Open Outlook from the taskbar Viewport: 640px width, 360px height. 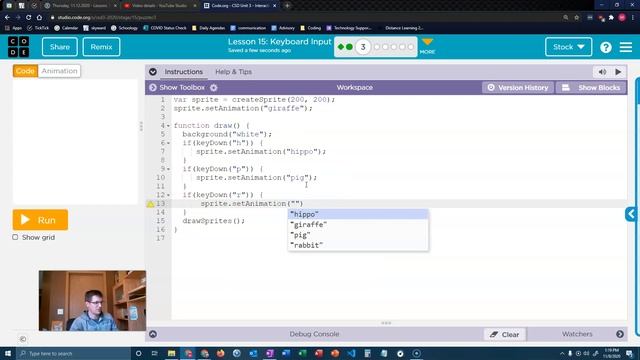click(253, 353)
